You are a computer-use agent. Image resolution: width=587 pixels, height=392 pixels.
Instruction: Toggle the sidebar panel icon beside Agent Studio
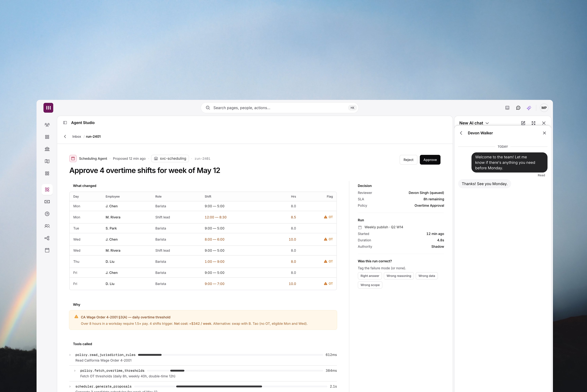[x=65, y=123]
